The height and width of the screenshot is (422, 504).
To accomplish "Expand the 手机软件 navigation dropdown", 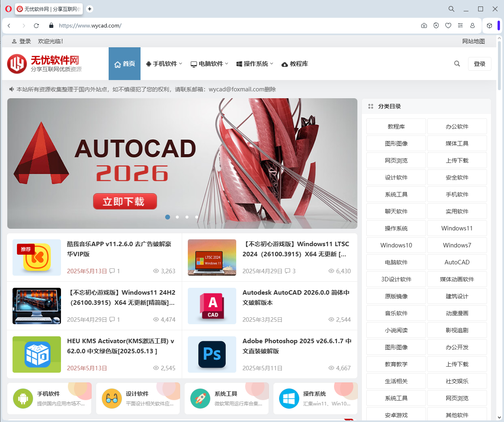I will 164,63.
